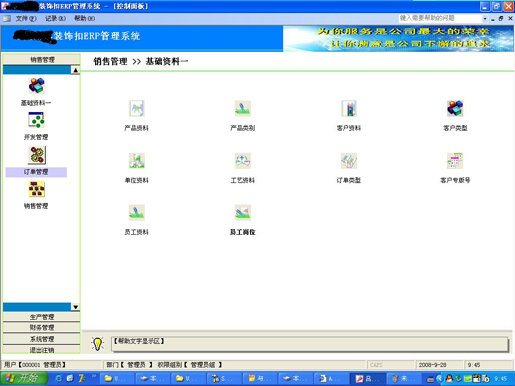Select 订单管理 sidebar icon

(37, 155)
